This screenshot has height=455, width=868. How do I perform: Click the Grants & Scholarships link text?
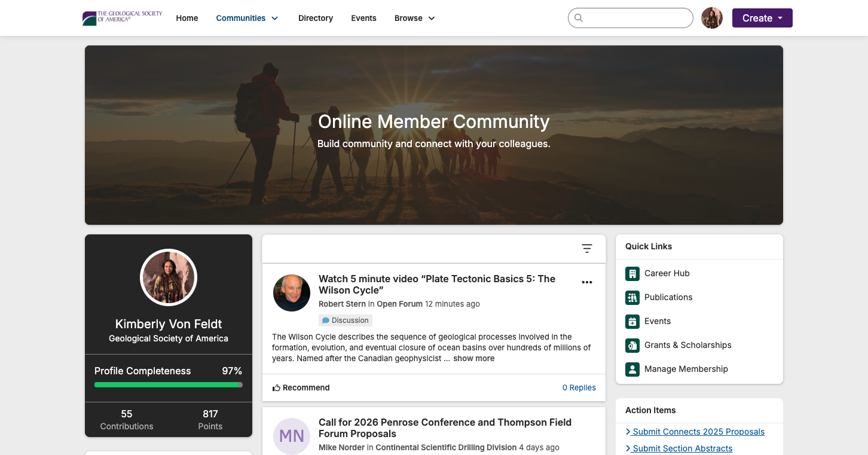[x=688, y=345]
